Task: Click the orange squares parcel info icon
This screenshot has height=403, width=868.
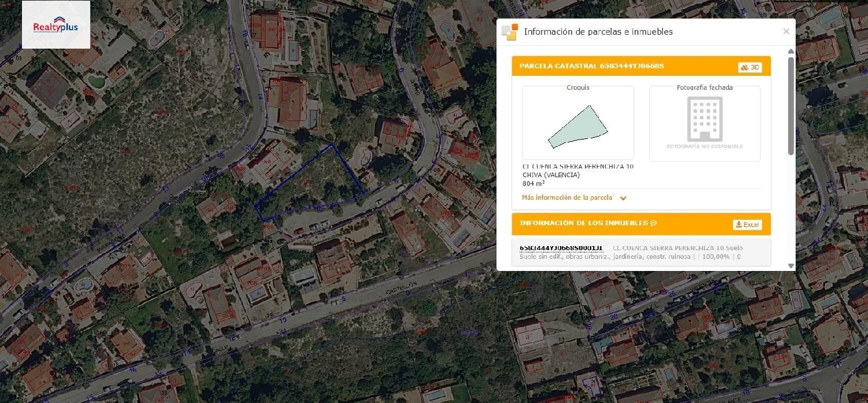Action: click(510, 32)
